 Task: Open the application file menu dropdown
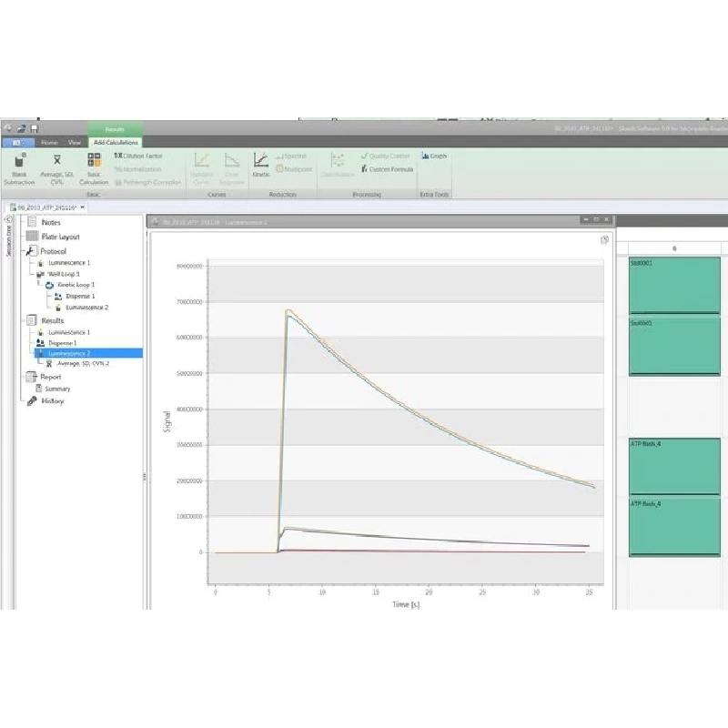[x=17, y=143]
